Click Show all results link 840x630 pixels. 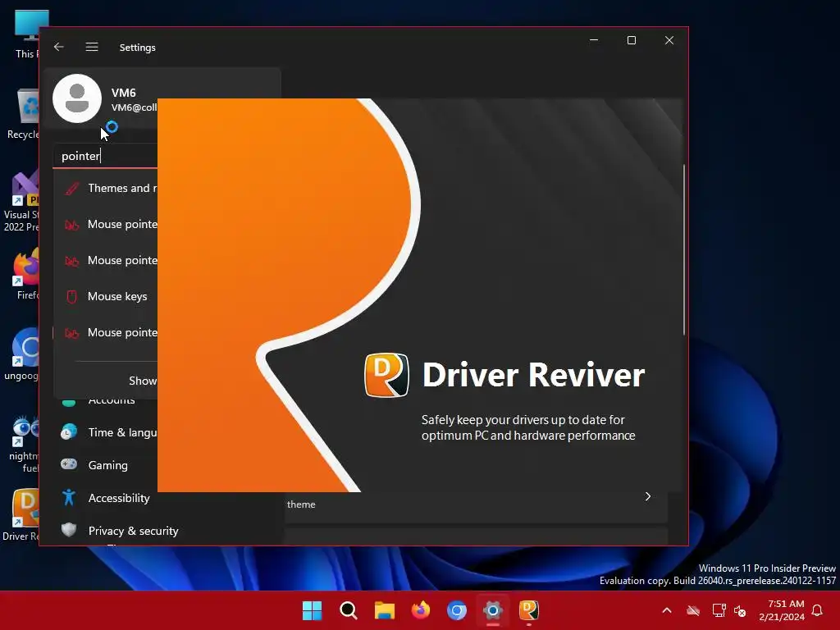143,381
